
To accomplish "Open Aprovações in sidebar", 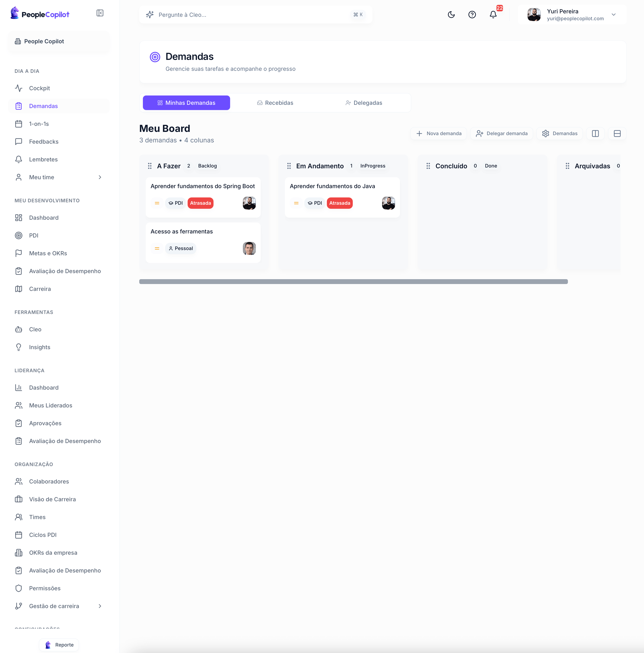I will point(59,423).
